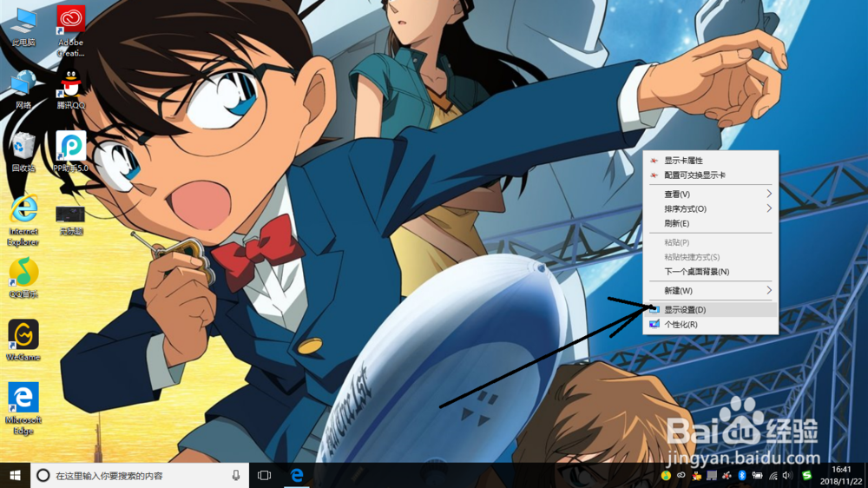Click the disabled 粘贴快捷方式(S) entry
The image size is (868, 488).
pos(710,257)
